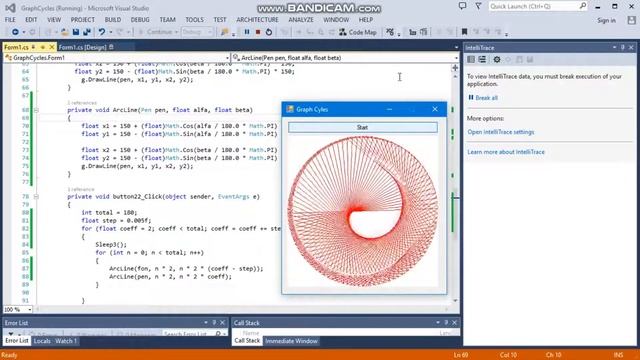
Task: Toggle bookmark using the bookmark toolbar icon
Action: click(464, 32)
